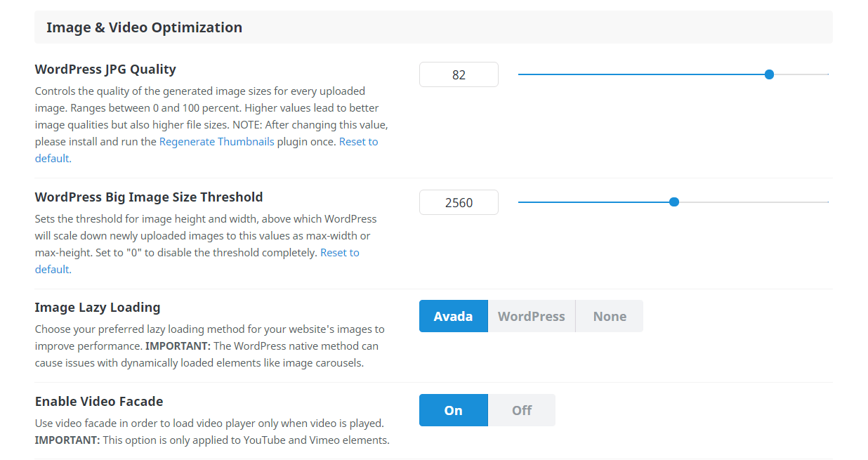Viewport: 868px width, 460px height.
Task: Click the WordPress JPG Quality slider handle
Action: (x=769, y=74)
